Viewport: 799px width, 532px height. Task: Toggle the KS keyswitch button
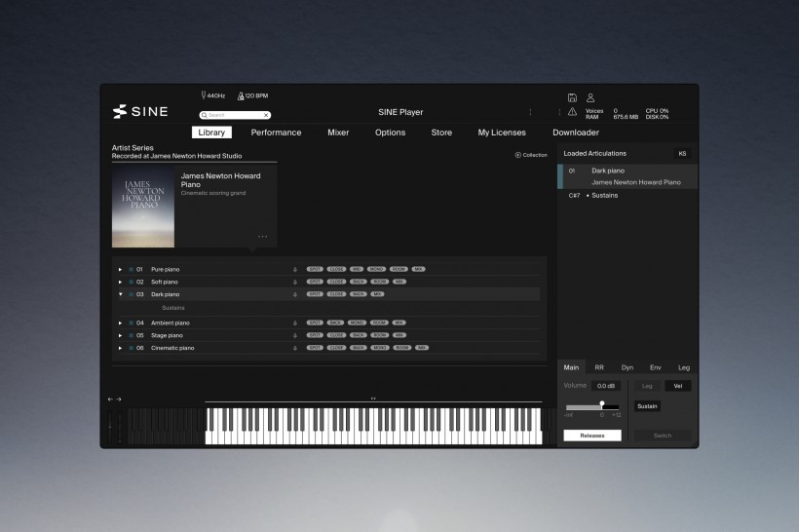tap(682, 153)
